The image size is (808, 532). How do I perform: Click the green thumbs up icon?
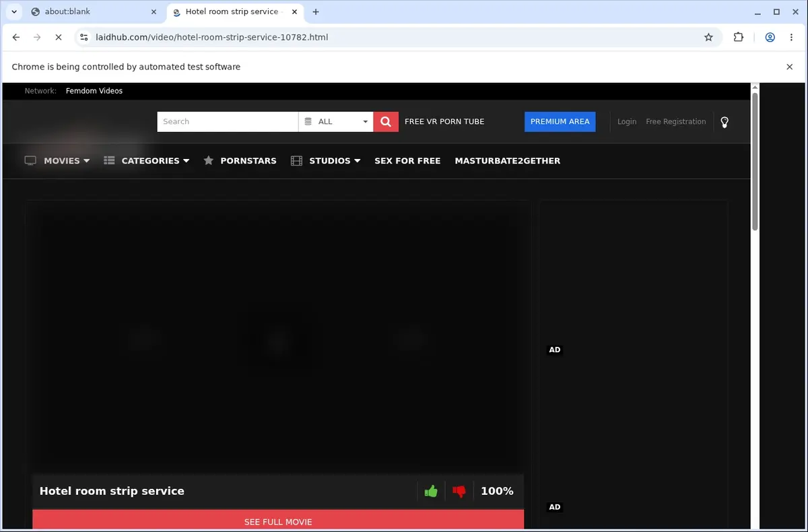pyautogui.click(x=431, y=492)
